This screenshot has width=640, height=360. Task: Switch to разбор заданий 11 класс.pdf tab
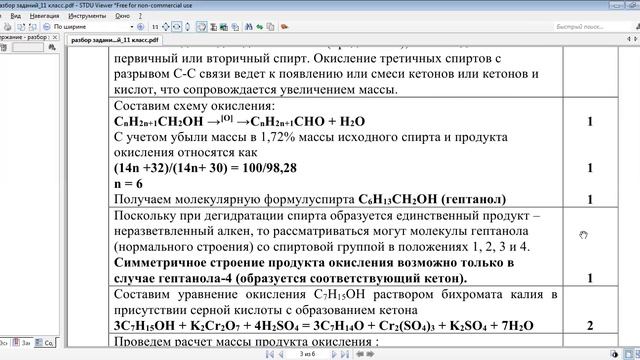pos(115,40)
